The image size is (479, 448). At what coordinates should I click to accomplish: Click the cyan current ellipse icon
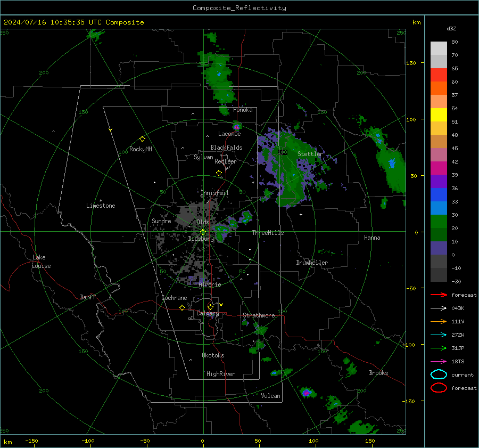tap(439, 374)
